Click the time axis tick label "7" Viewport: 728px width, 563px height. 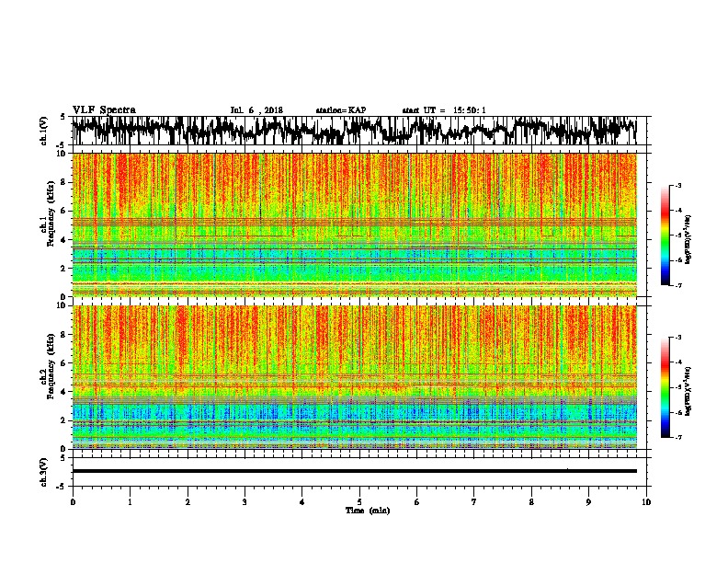tap(474, 502)
